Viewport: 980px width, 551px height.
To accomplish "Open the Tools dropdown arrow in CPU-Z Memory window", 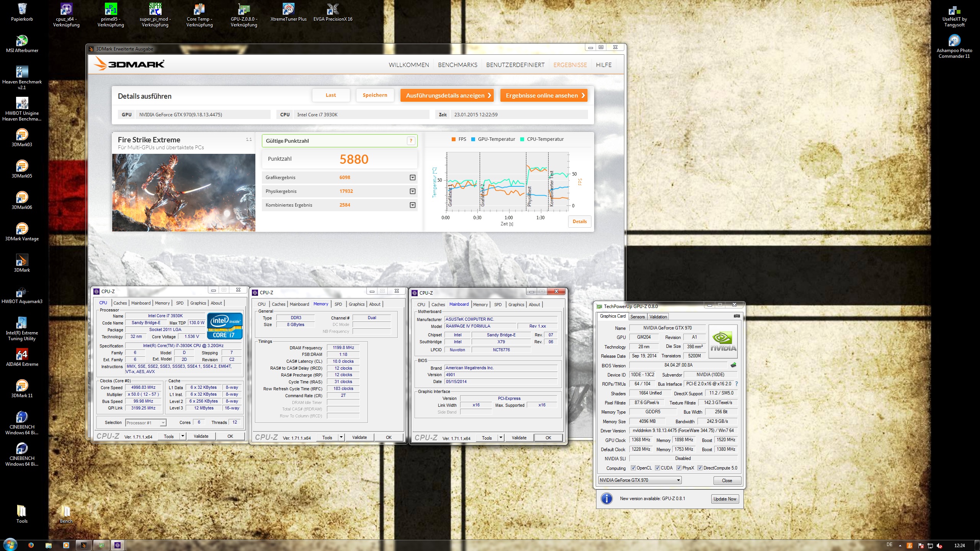I will [341, 437].
